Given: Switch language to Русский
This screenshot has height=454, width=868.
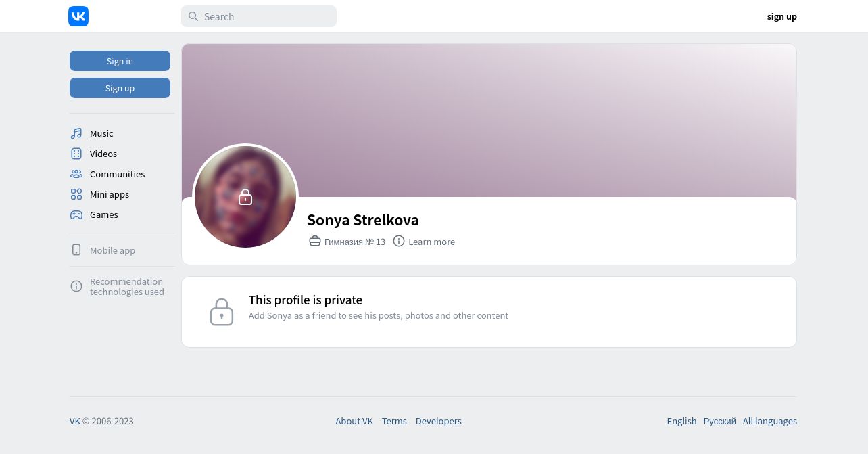Looking at the screenshot, I should [719, 421].
